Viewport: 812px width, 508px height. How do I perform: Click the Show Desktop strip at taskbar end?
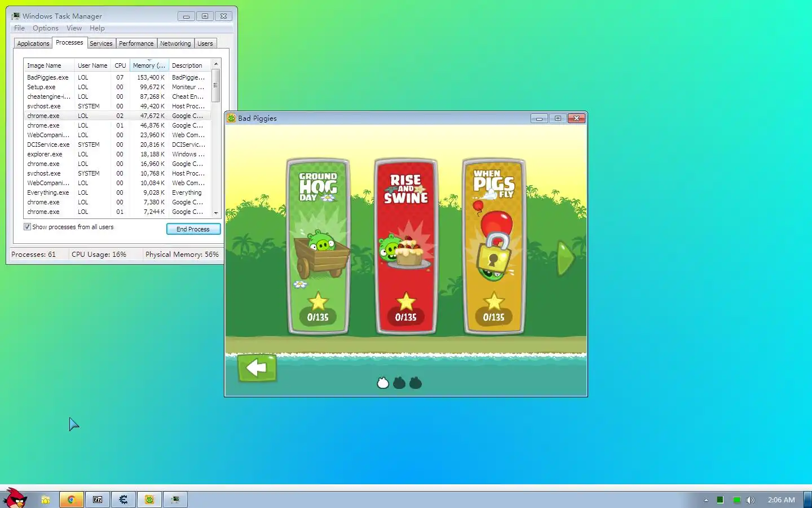tap(807, 500)
